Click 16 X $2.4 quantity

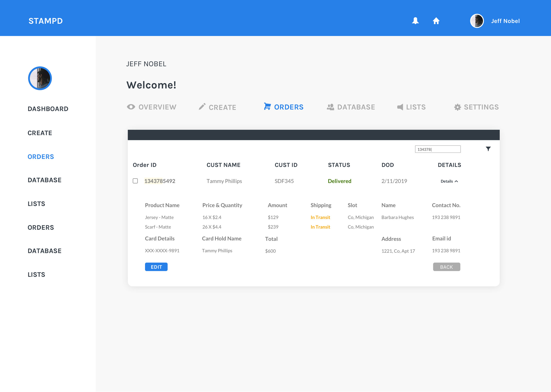(x=212, y=217)
